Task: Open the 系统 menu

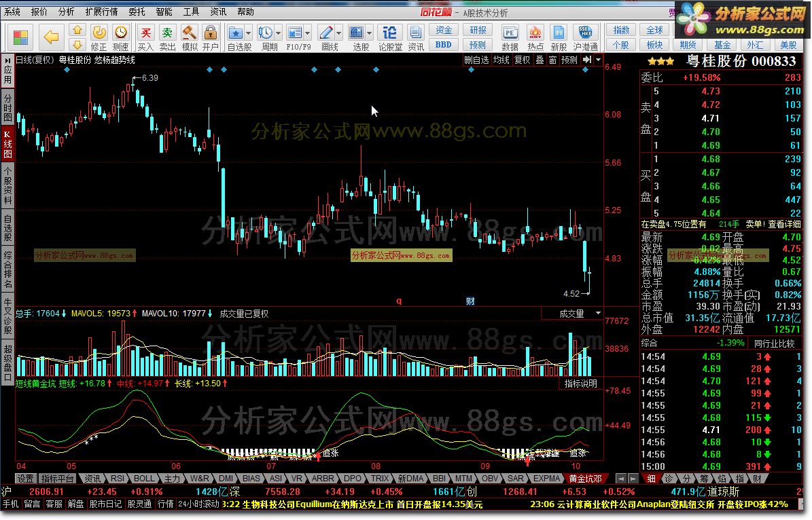Action: click(12, 12)
